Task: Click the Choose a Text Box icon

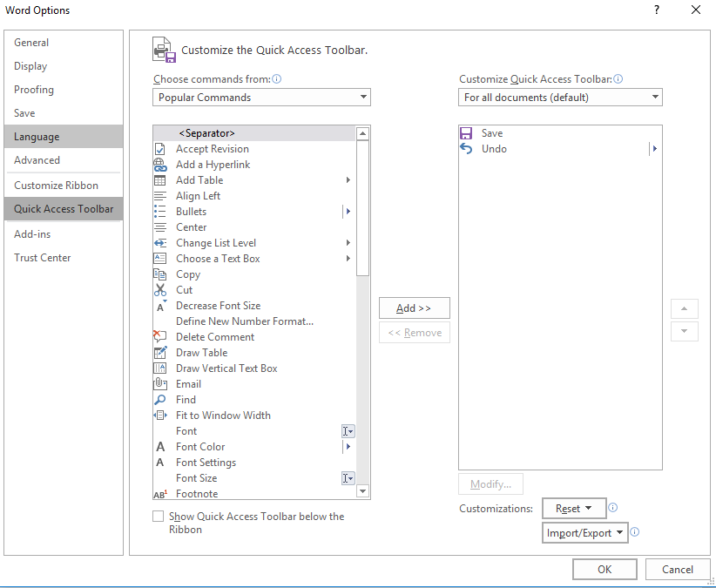Action: pos(159,259)
